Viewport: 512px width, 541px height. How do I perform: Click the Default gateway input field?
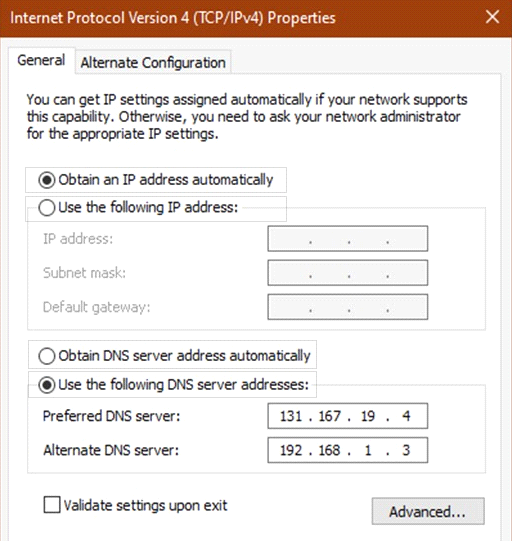point(347,307)
